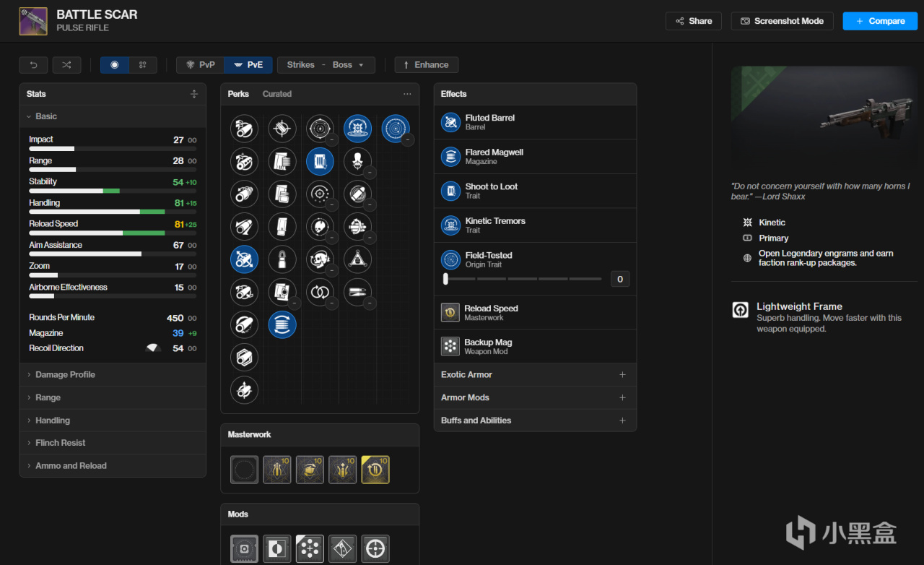Viewport: 924px width, 565px height.
Task: Open the Perks panel three-dot menu
Action: [407, 94]
